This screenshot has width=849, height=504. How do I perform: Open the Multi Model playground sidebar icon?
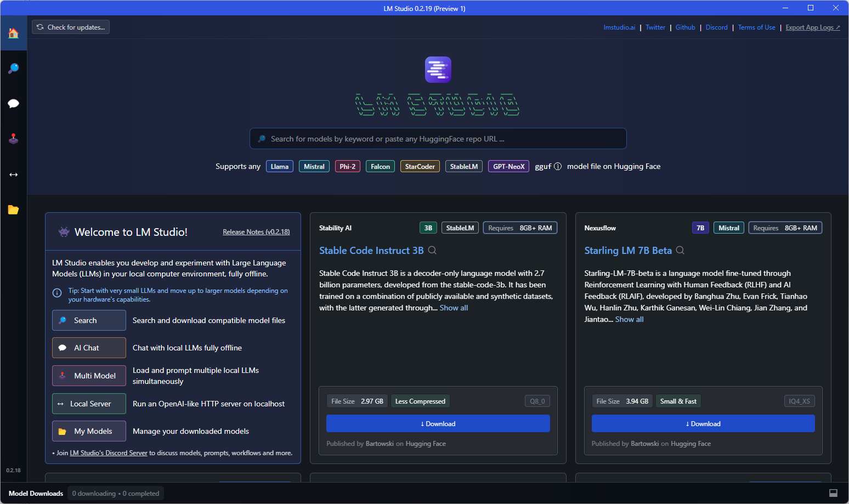[14, 139]
